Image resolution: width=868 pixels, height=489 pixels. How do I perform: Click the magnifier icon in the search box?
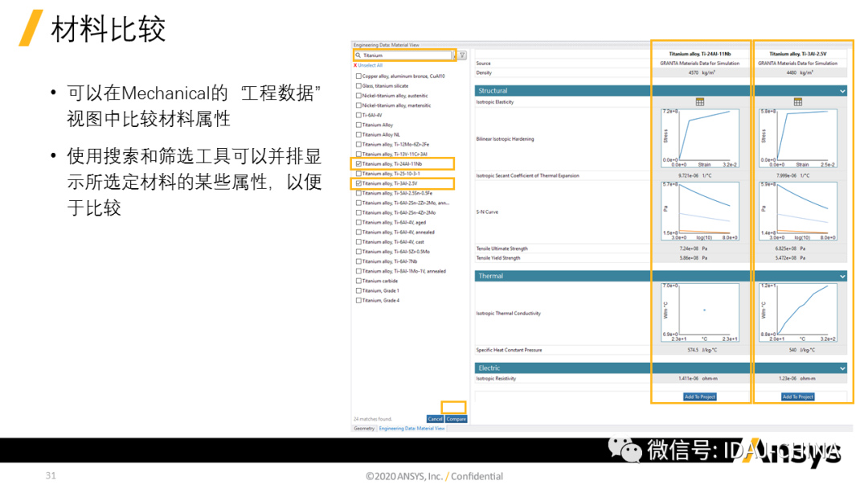(358, 55)
